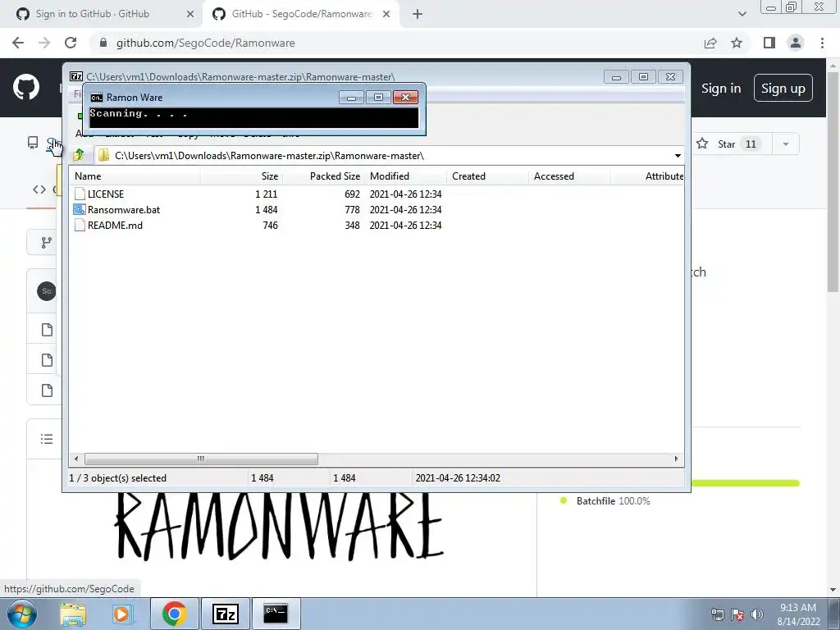This screenshot has height=630, width=840.
Task: Click the 7-Zip up-folder arrow icon
Action: (79, 155)
